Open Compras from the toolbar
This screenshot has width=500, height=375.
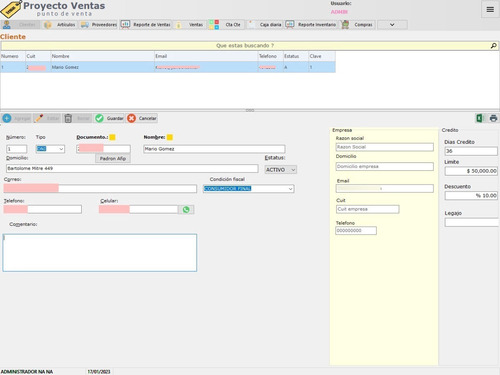tap(358, 25)
